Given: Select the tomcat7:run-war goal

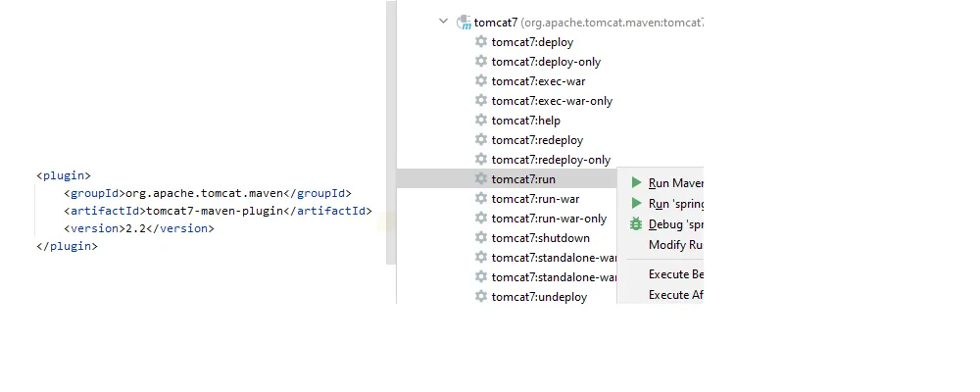Looking at the screenshot, I should (536, 199).
